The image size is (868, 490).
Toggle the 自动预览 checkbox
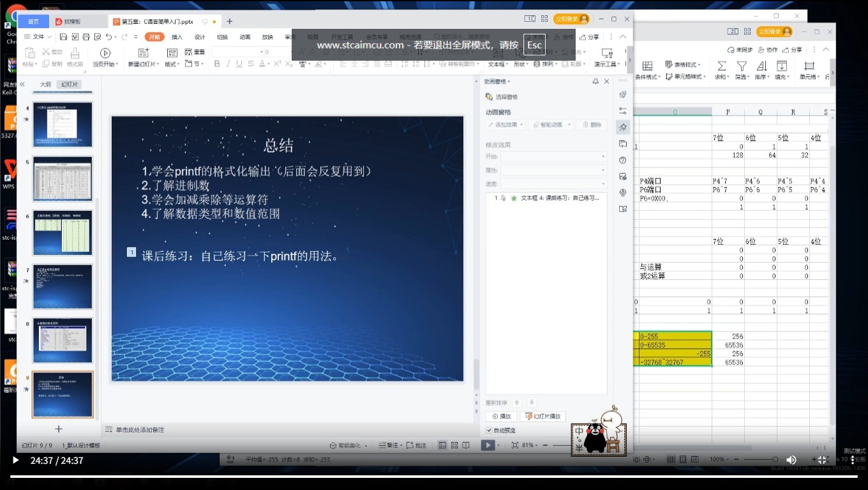(x=490, y=431)
